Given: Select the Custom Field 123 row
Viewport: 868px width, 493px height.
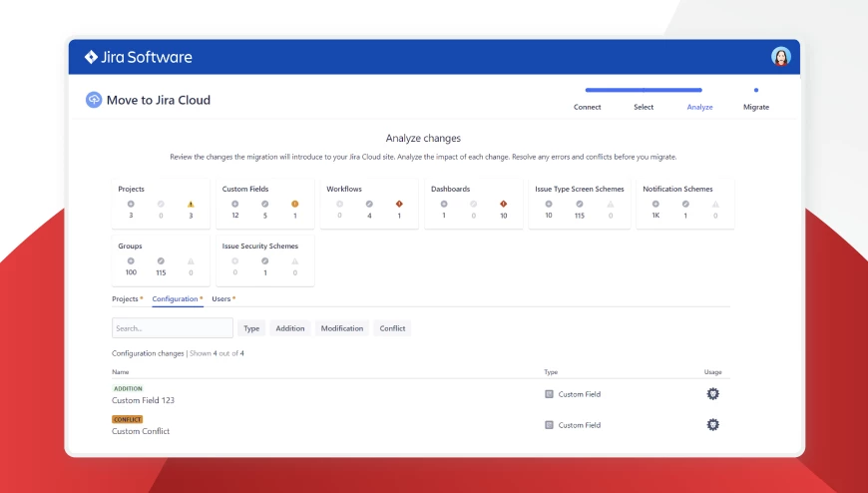Looking at the screenshot, I should pyautogui.click(x=421, y=394).
